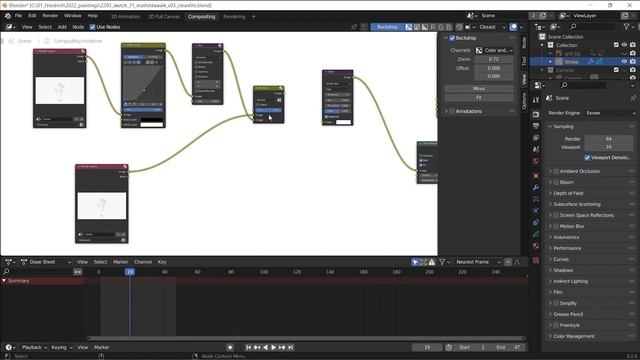Click the white color swatch on rightmost middle node

(343, 122)
